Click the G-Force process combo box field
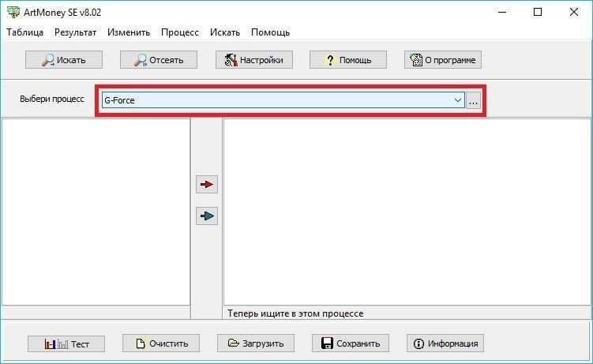Screen dimensions: 593x364 283,100
